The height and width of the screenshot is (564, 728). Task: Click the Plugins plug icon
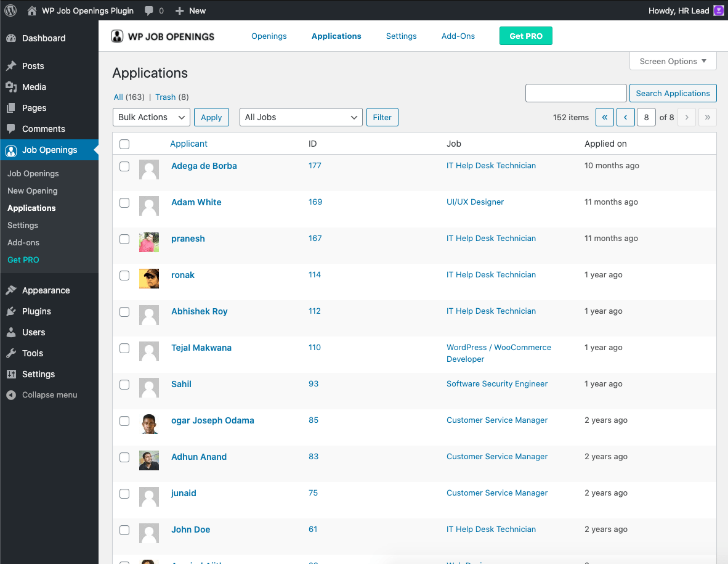tap(11, 311)
